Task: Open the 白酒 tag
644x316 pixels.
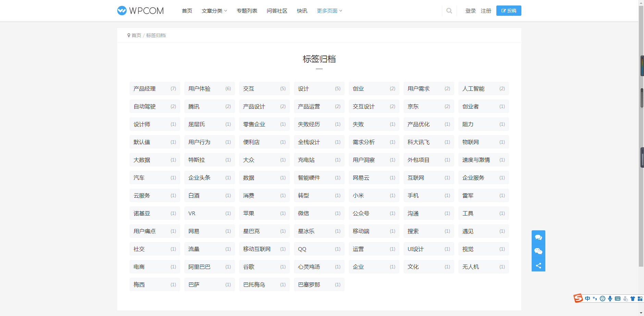Action: pos(210,195)
